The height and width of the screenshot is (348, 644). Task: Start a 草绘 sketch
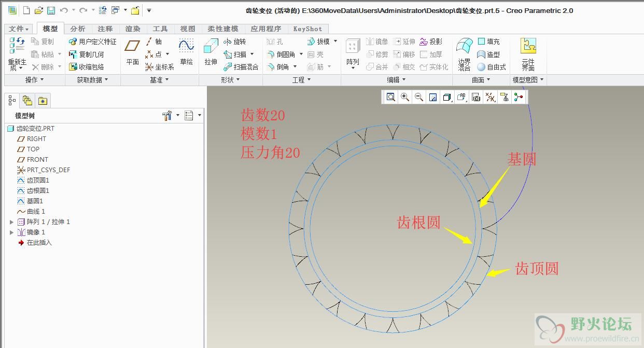[x=187, y=52]
